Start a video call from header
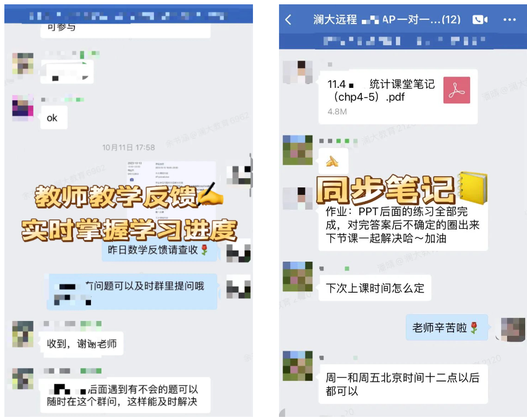The width and height of the screenshot is (527, 420). [480, 20]
